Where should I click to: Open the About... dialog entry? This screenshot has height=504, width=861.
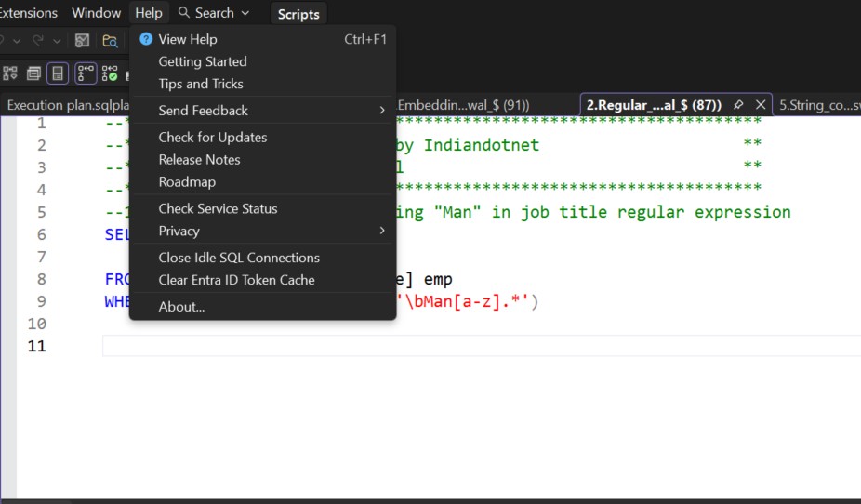[x=263, y=306]
